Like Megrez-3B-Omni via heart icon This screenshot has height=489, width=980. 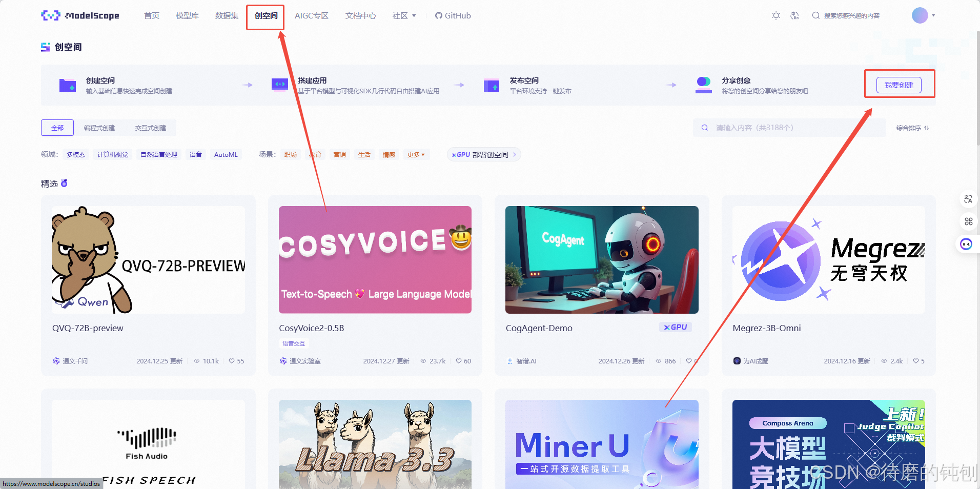[916, 361]
